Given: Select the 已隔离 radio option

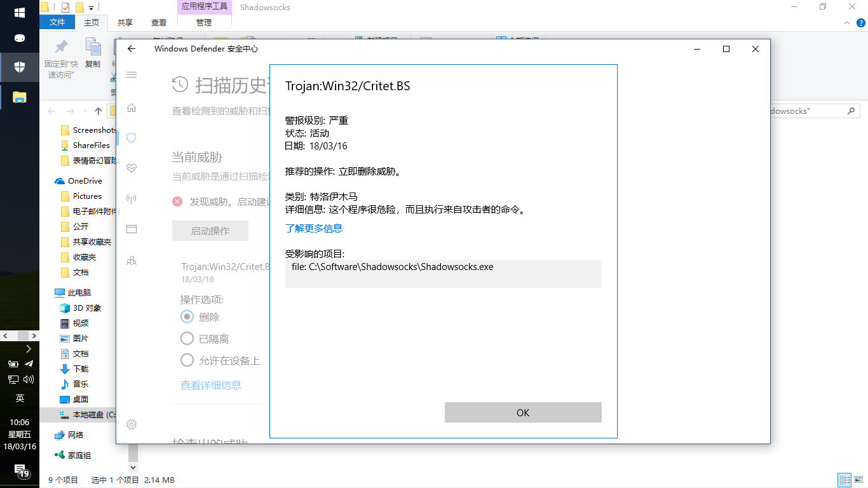Looking at the screenshot, I should (x=187, y=338).
